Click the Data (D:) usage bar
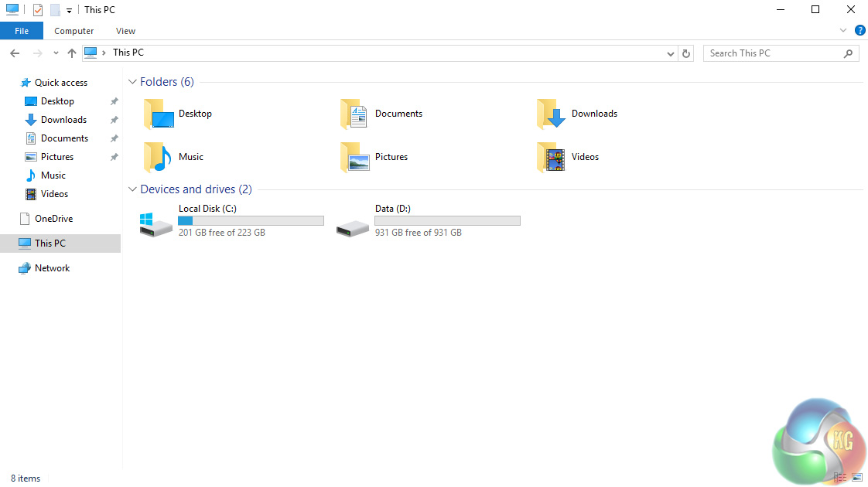Image resolution: width=868 pixels, height=487 pixels. [447, 221]
